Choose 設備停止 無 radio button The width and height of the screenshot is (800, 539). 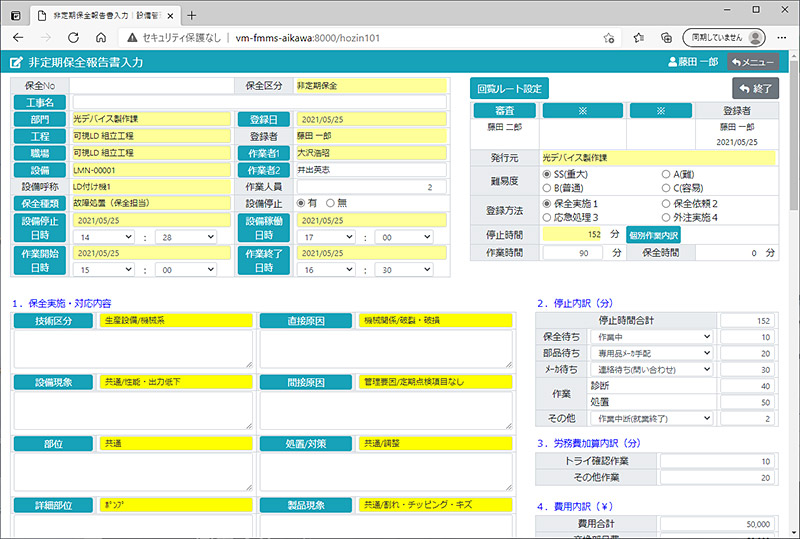tap(331, 203)
